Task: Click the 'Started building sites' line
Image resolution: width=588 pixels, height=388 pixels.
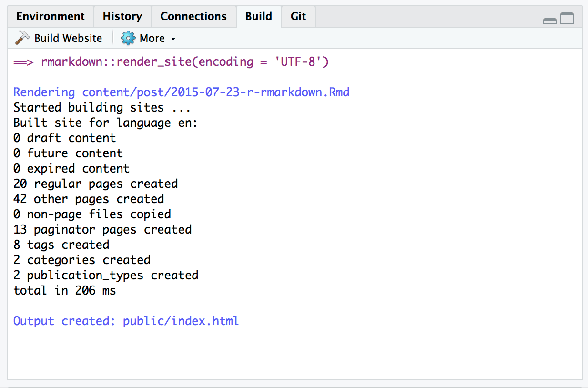Action: pos(102,107)
